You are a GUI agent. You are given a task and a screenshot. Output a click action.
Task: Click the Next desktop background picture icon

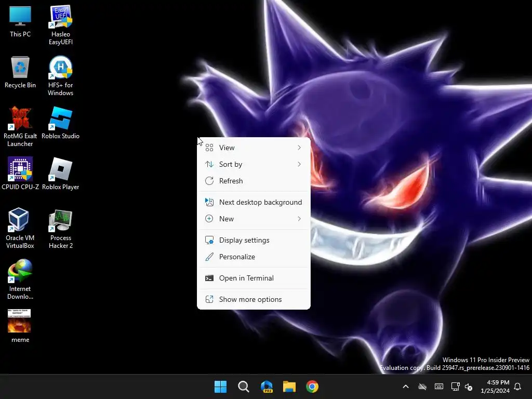(209, 202)
